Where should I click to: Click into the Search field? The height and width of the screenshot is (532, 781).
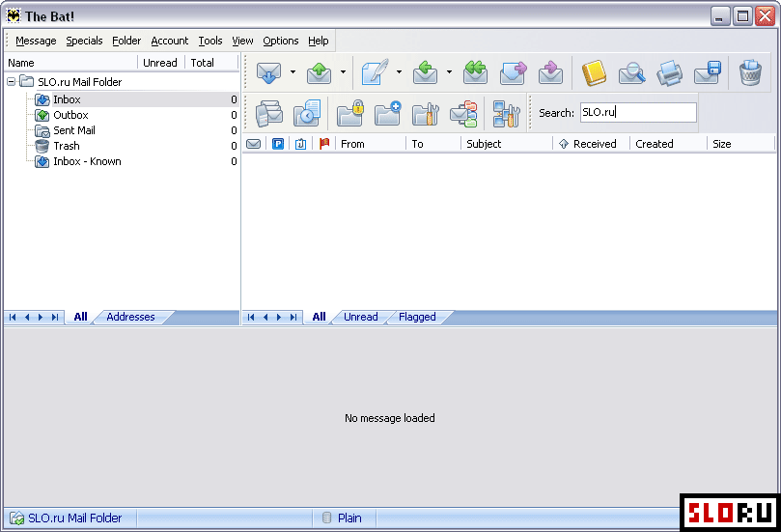tap(638, 113)
